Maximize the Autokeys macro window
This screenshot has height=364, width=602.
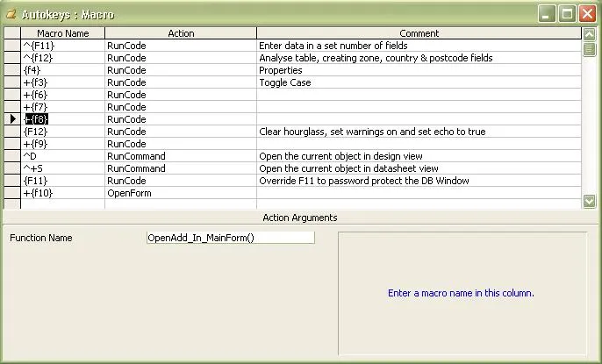click(567, 14)
